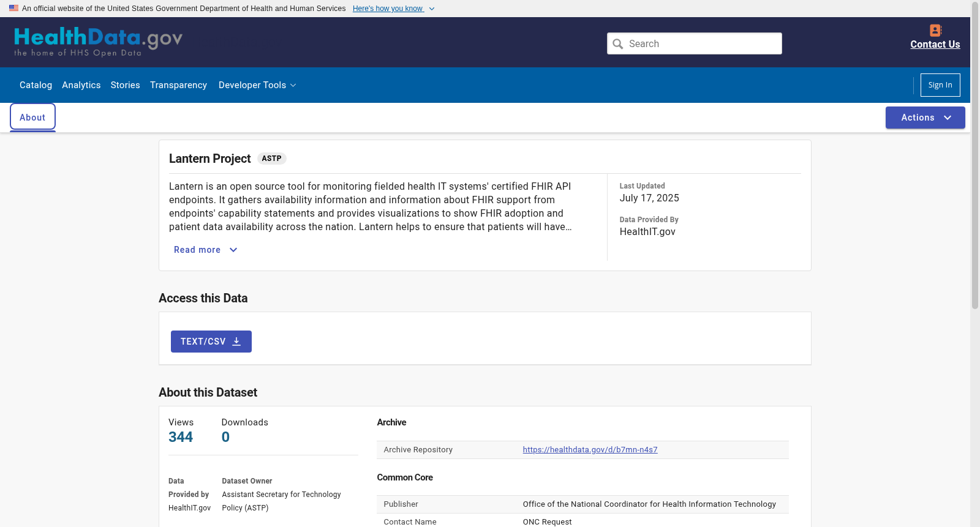Expand the "Here's how you know" banner
Viewport: 980px width, 527px height.
(394, 9)
